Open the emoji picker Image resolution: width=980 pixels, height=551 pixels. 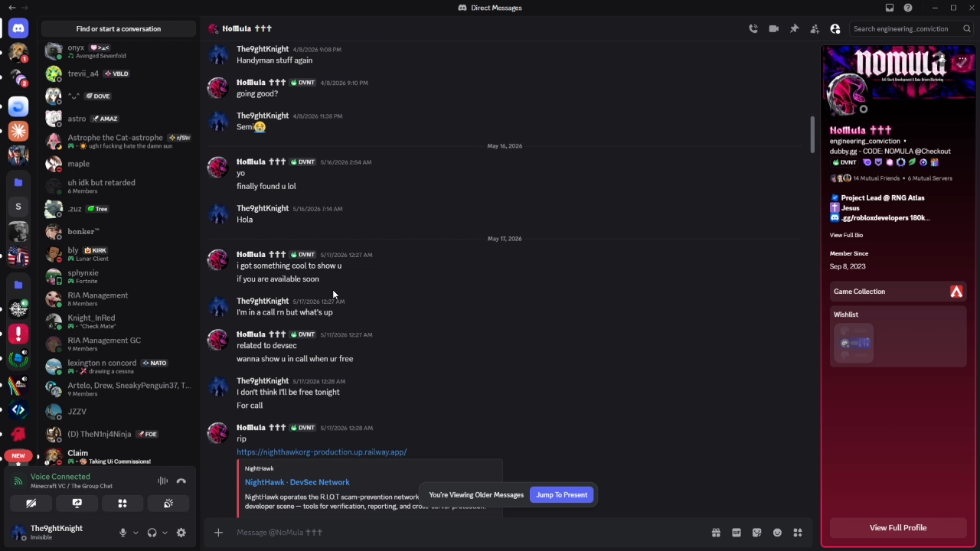[777, 533]
